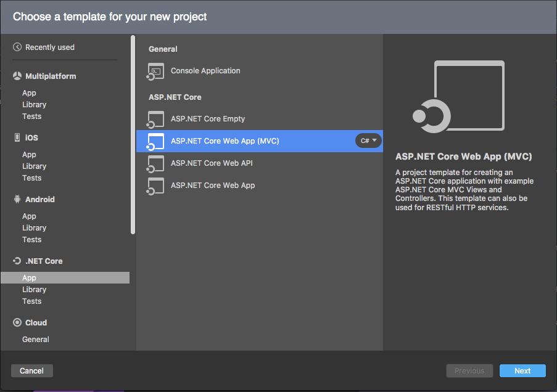This screenshot has width=557, height=392.
Task: Click the large template preview image
Action: pyautogui.click(x=458, y=97)
